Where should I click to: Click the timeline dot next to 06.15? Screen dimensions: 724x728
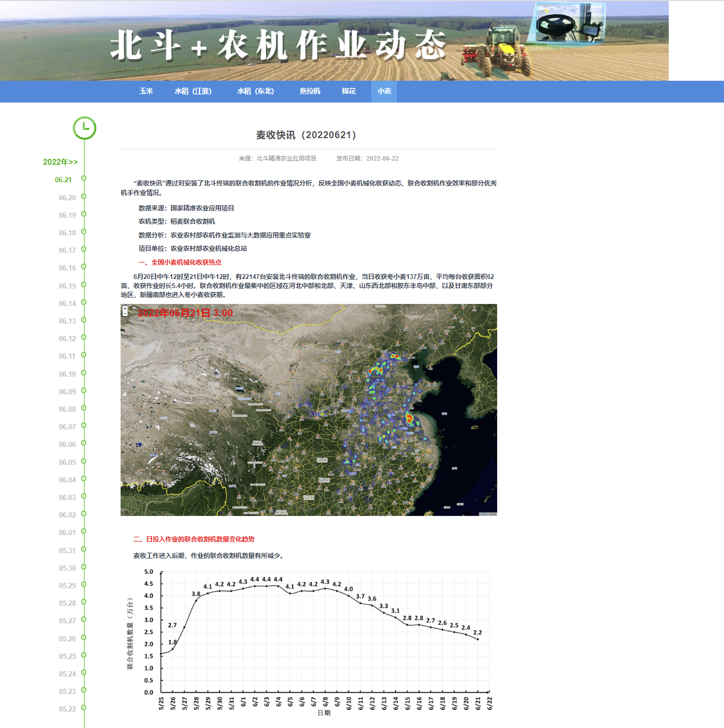click(x=83, y=285)
